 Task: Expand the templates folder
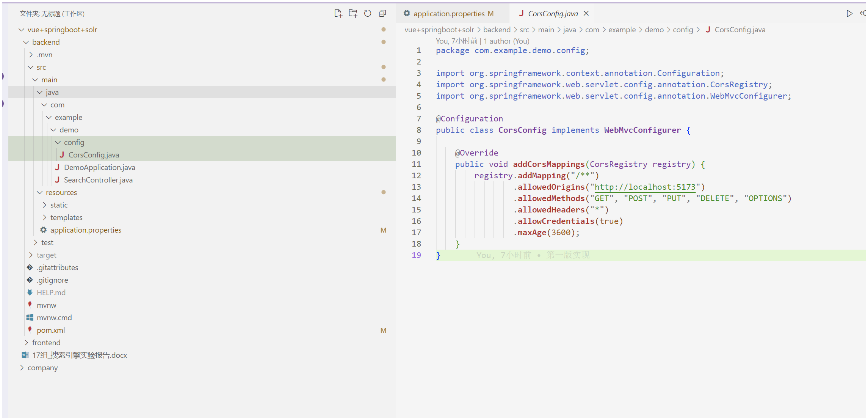66,217
